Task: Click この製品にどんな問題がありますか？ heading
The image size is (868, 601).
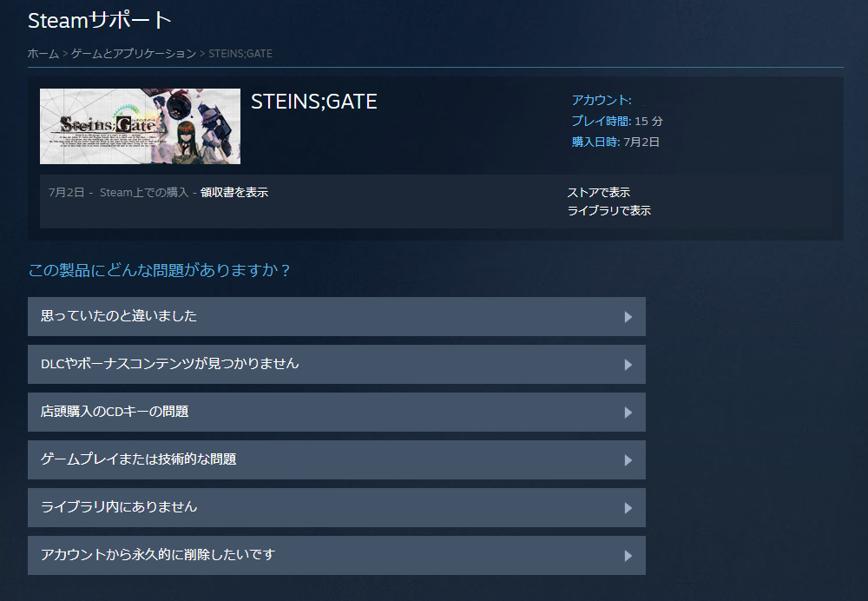Action: tap(160, 270)
